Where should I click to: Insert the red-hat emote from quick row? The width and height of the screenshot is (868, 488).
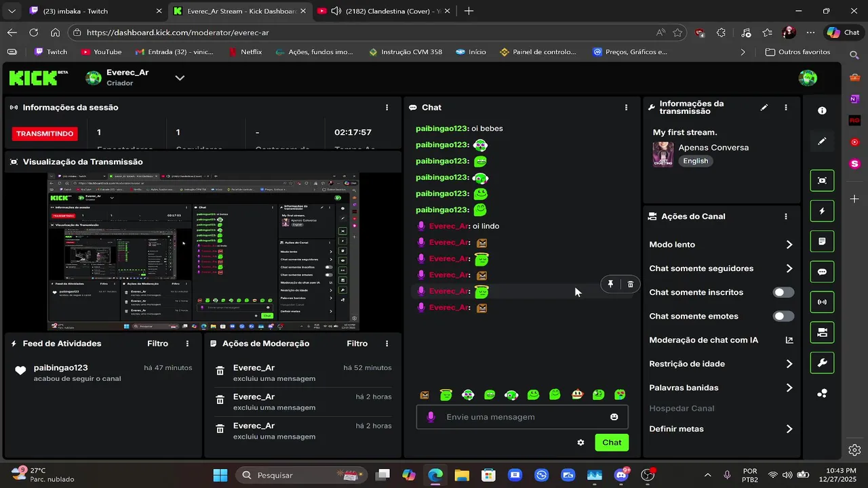pyautogui.click(x=577, y=394)
